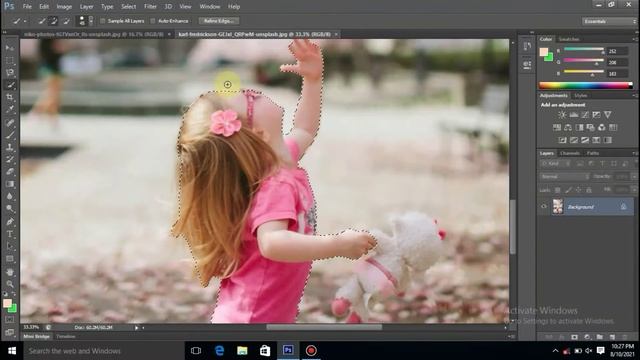Switch to the Channels tab
640x360 pixels.
pos(570,153)
